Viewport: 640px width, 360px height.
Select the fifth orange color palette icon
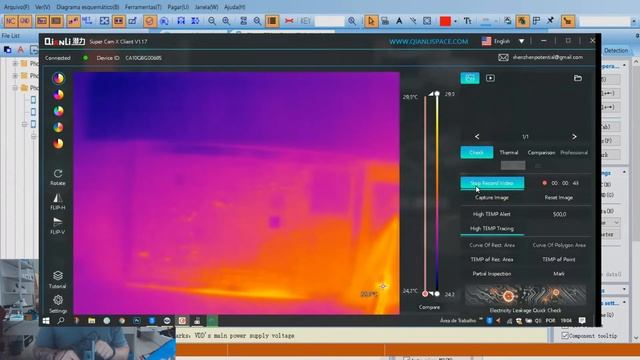point(58,144)
